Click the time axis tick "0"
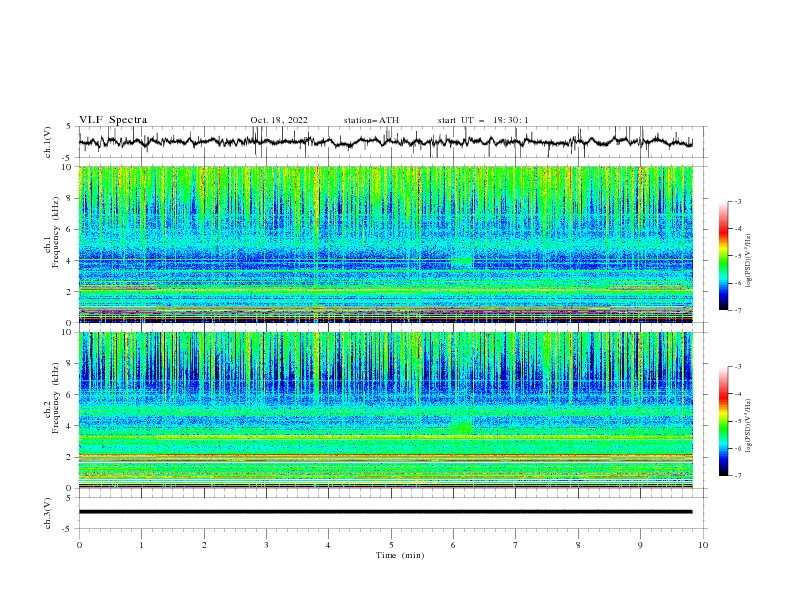 (79, 545)
